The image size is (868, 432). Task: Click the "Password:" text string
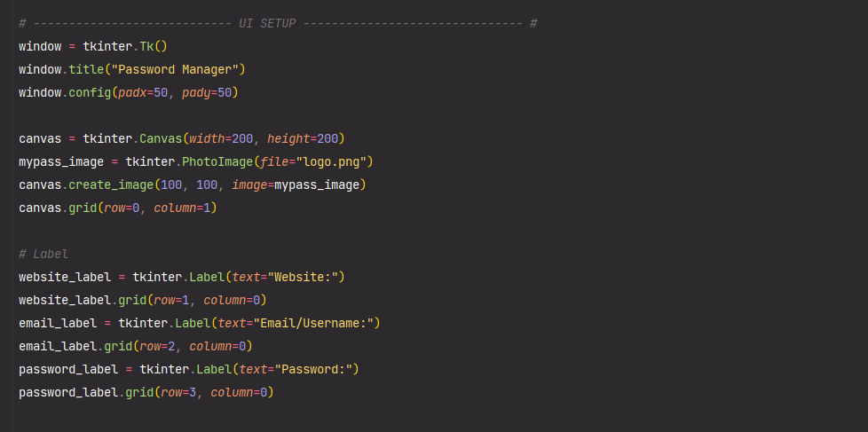pos(313,370)
